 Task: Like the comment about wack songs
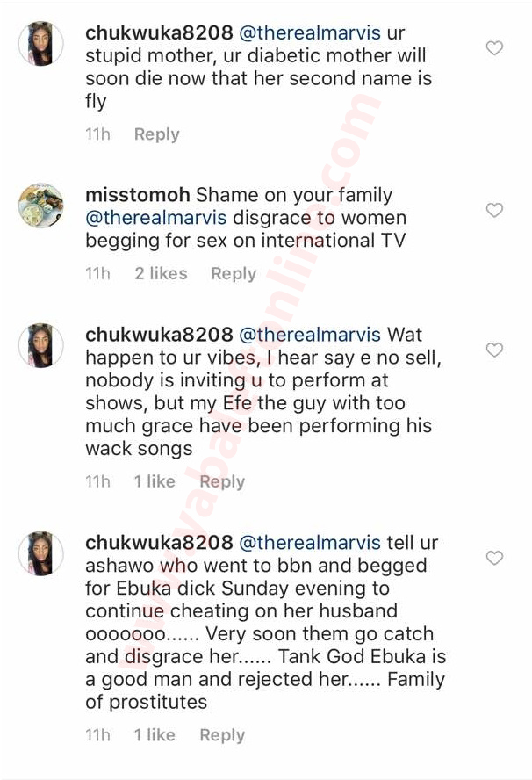tap(494, 350)
